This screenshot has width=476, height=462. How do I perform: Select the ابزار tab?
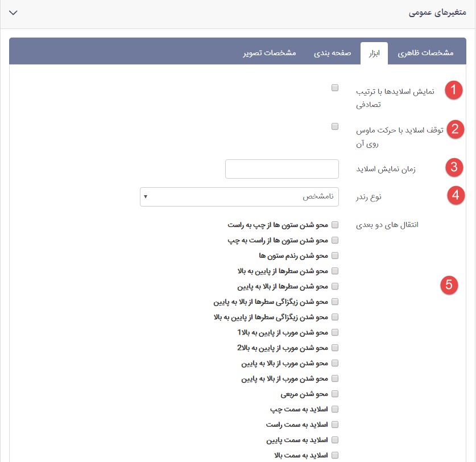(374, 53)
